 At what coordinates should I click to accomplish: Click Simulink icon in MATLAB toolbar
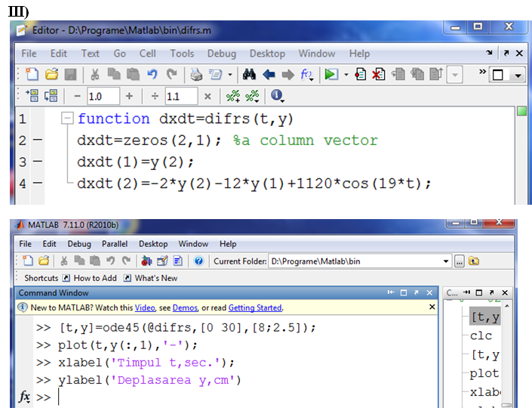(x=146, y=261)
